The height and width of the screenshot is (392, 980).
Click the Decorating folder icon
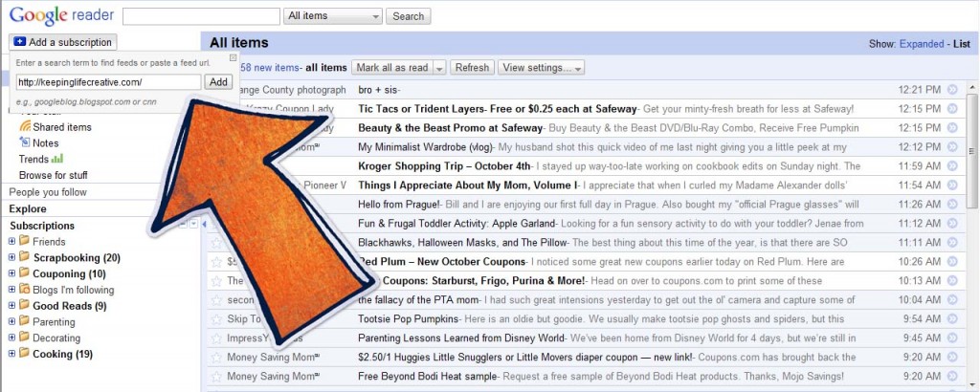24,338
